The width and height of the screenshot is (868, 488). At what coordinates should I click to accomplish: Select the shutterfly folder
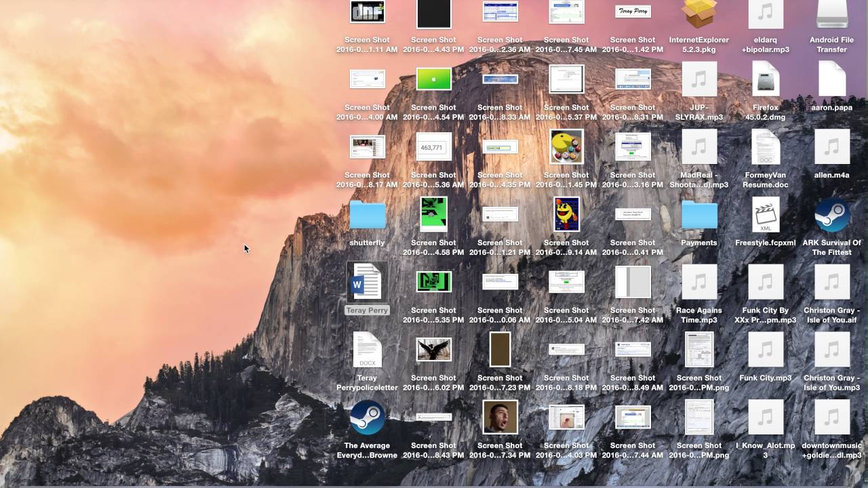pyautogui.click(x=367, y=215)
